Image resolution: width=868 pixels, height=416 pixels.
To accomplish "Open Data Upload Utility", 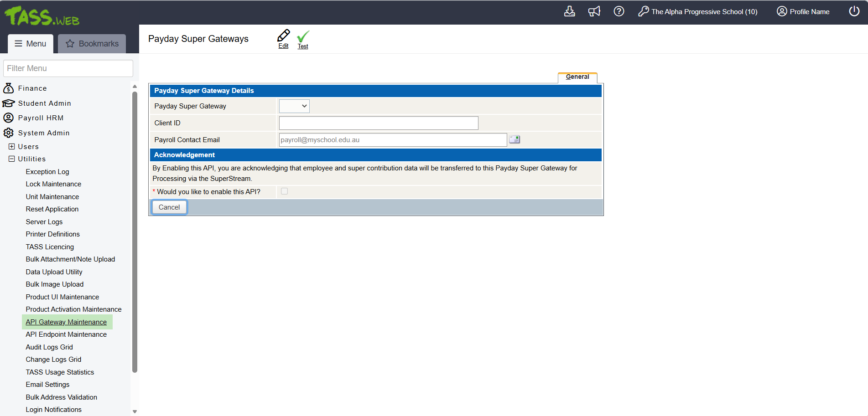I will (x=54, y=272).
